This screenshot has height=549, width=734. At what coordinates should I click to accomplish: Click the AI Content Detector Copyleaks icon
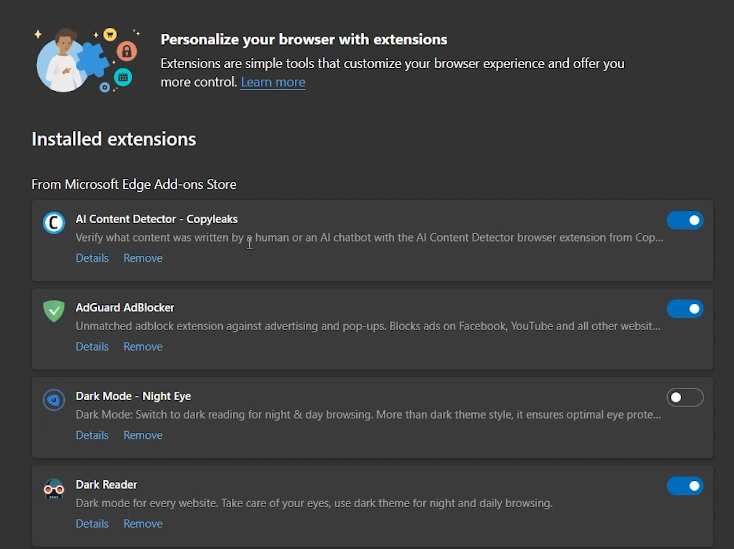click(54, 223)
